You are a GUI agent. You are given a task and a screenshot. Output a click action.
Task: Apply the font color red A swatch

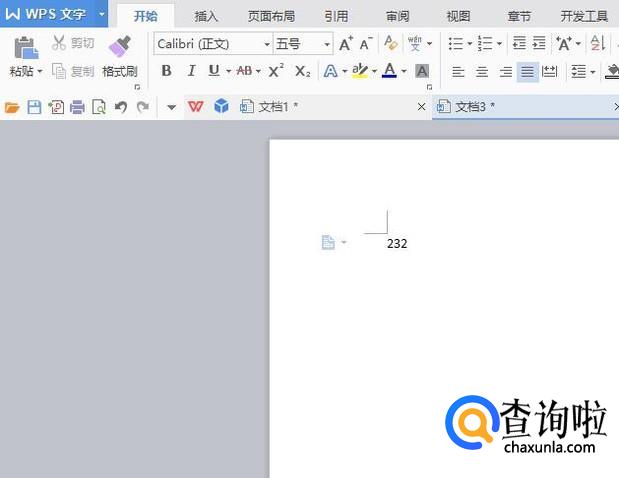click(x=389, y=71)
